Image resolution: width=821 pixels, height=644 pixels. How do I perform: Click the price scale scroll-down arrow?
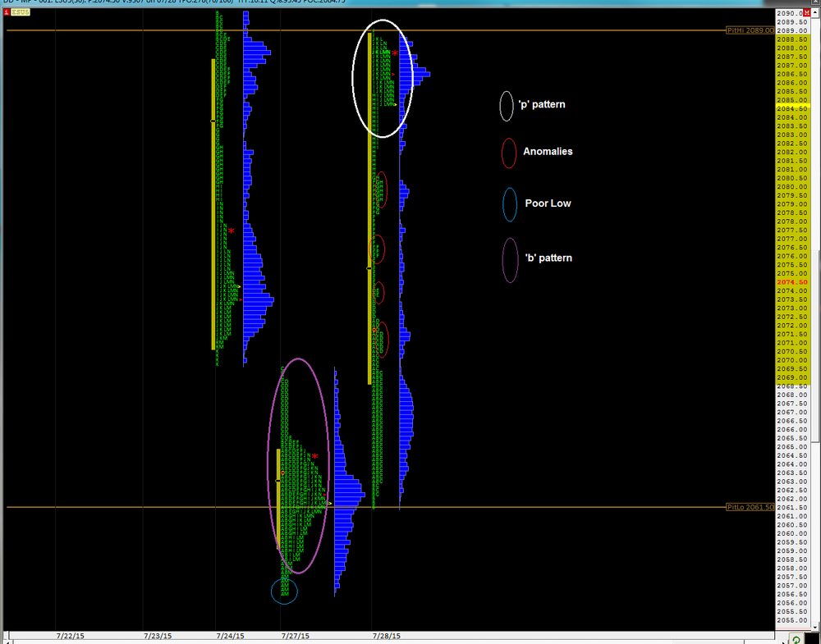[x=816, y=627]
